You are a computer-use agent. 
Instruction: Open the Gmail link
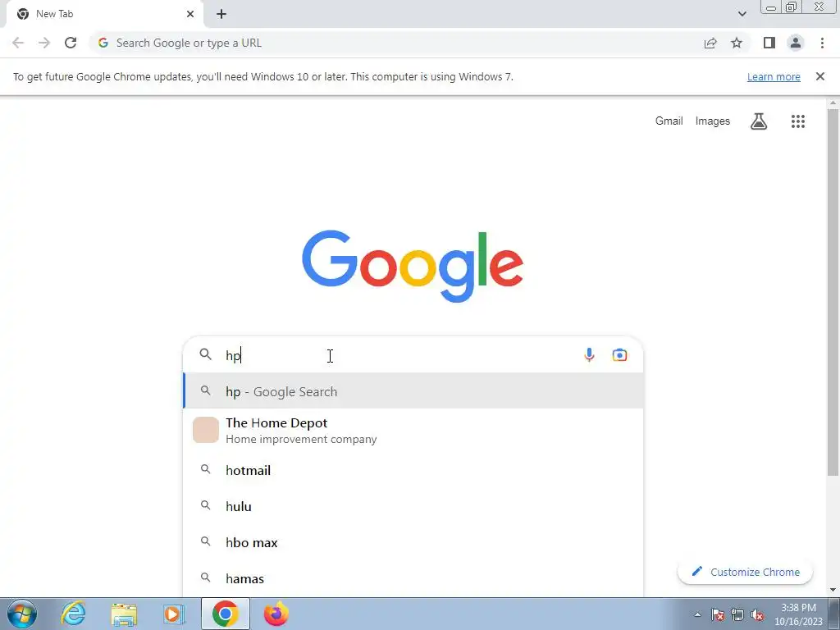[x=669, y=121]
